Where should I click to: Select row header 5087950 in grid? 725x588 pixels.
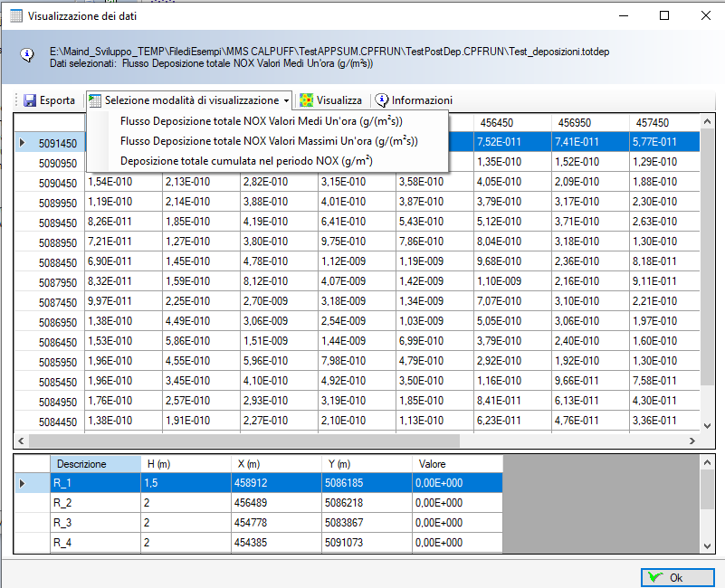click(x=58, y=282)
